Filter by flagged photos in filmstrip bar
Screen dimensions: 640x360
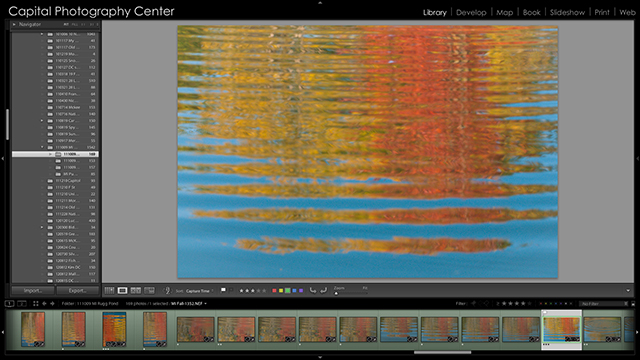point(473,303)
